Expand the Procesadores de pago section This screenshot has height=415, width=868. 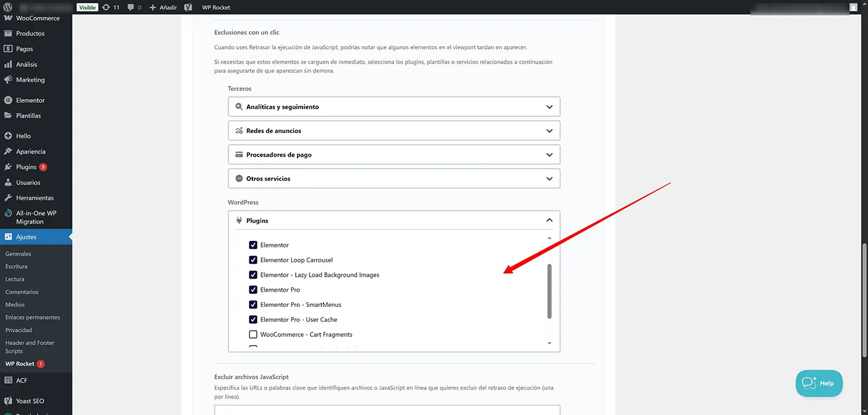[394, 155]
